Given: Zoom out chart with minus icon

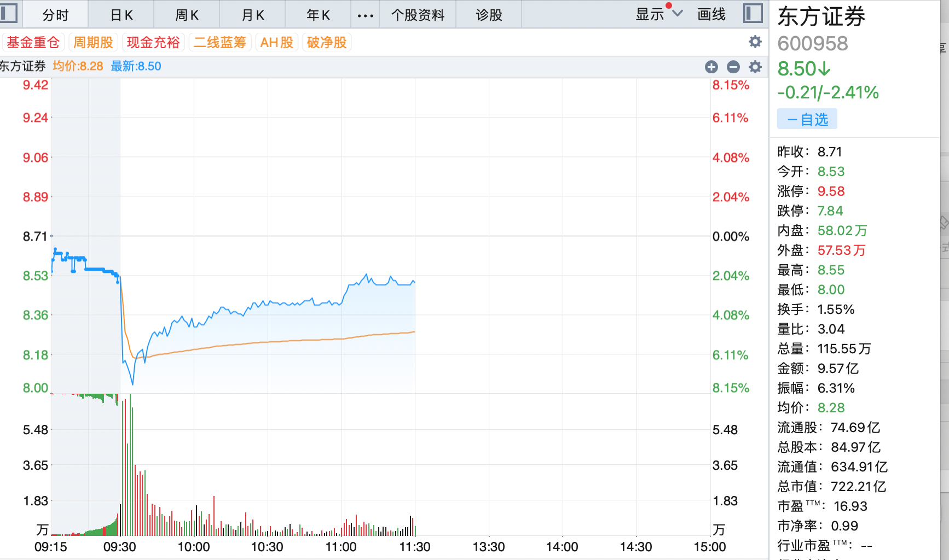Looking at the screenshot, I should tap(733, 67).
